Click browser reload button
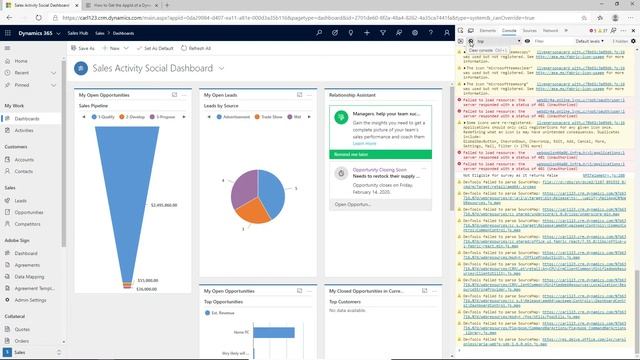 [38, 18]
